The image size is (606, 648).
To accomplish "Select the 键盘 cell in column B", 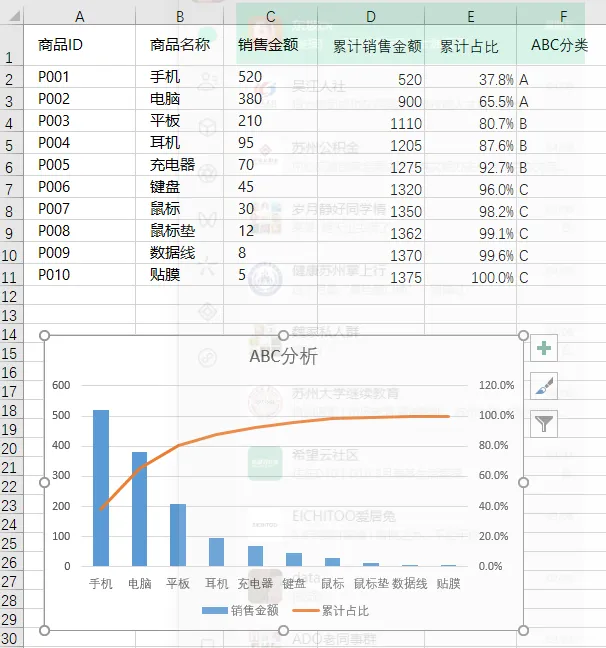I will (179, 187).
